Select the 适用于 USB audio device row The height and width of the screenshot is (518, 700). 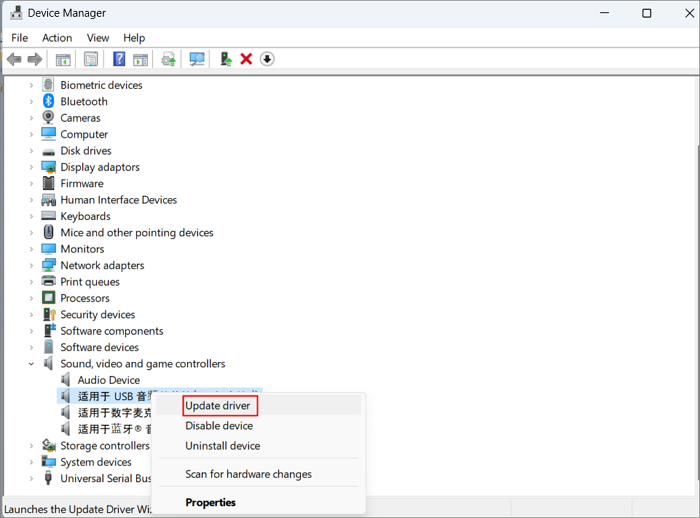(x=105, y=396)
